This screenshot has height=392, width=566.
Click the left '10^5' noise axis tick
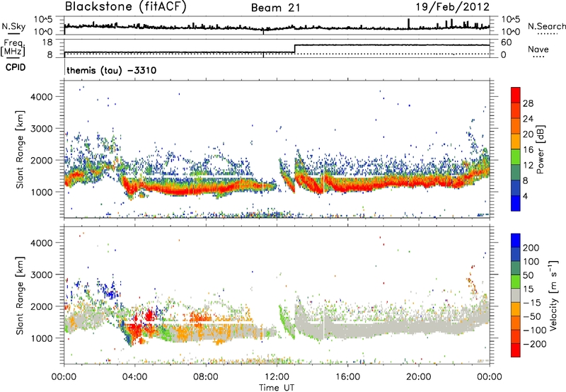pyautogui.click(x=43, y=19)
